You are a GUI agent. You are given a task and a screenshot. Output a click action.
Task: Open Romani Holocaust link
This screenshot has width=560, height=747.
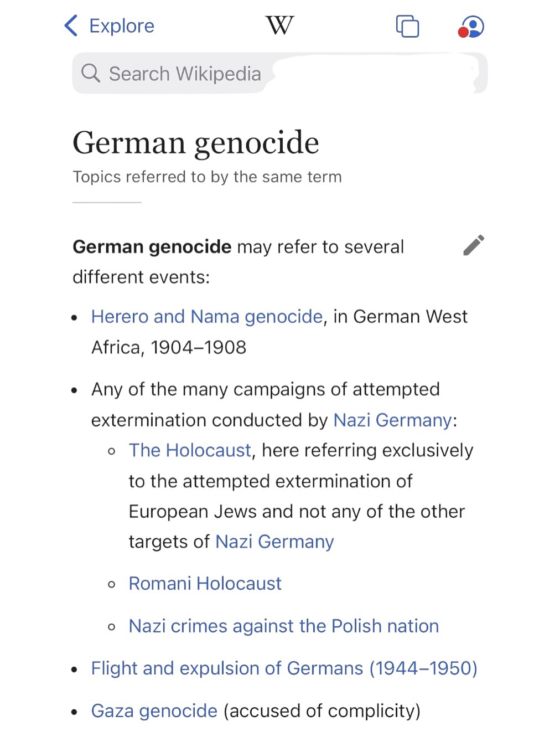(205, 584)
